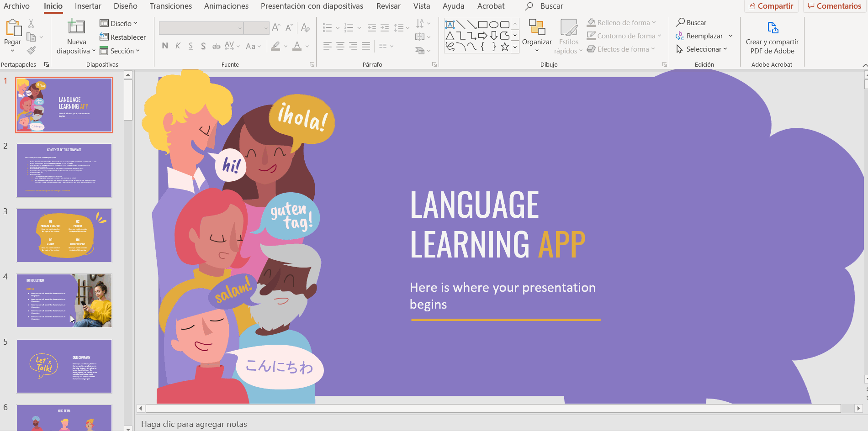The image size is (868, 431).
Task: Click the Buscar find button in Edición
Action: [691, 22]
